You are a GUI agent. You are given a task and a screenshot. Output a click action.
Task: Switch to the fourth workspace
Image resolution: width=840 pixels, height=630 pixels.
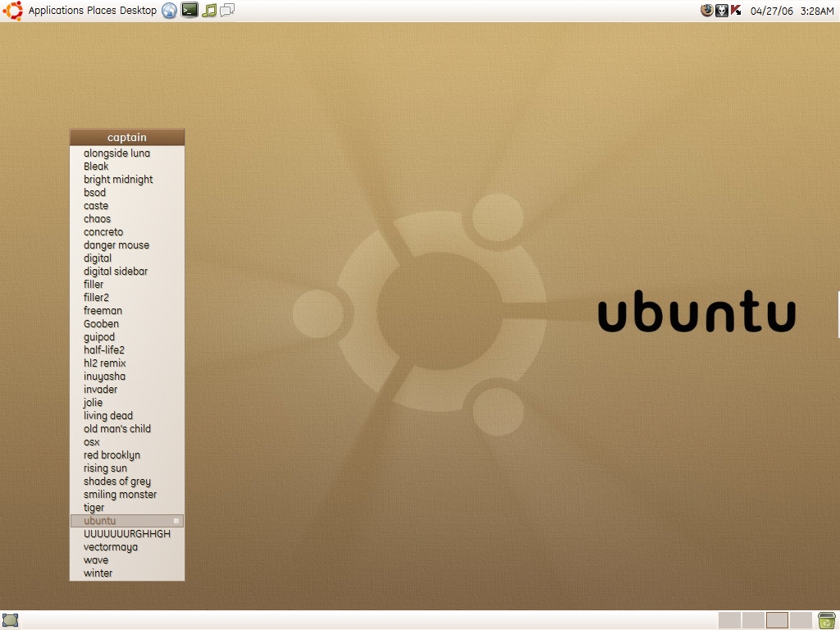coord(801,620)
